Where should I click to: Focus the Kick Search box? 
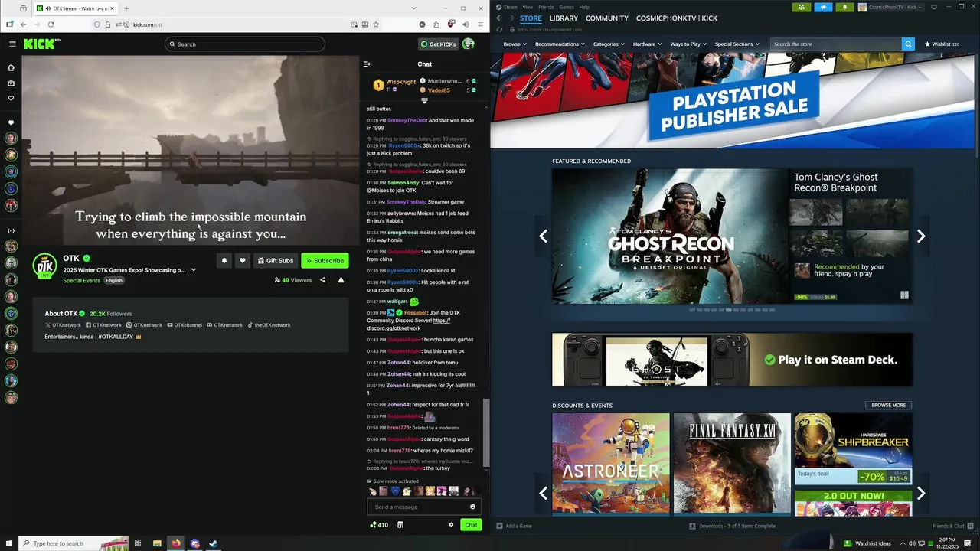(x=245, y=44)
